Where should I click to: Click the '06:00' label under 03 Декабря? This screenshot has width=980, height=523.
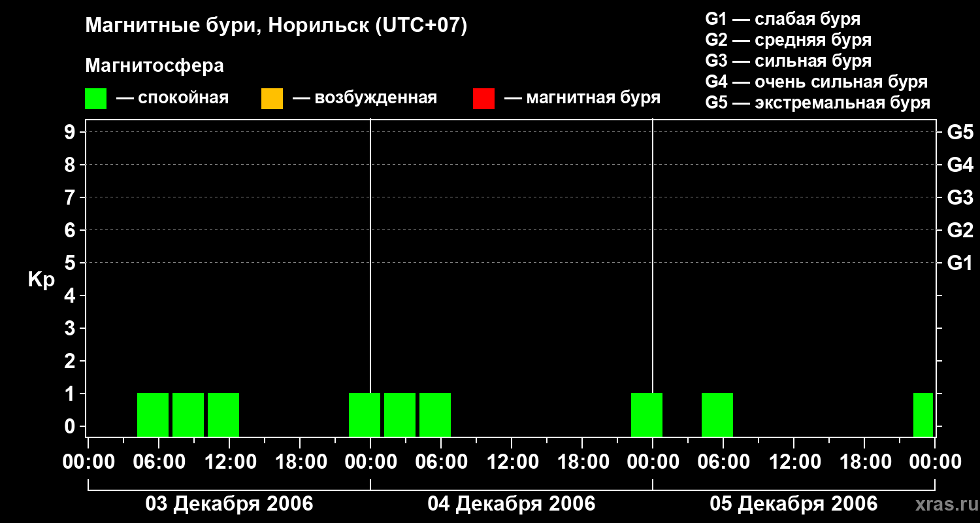coord(159,462)
